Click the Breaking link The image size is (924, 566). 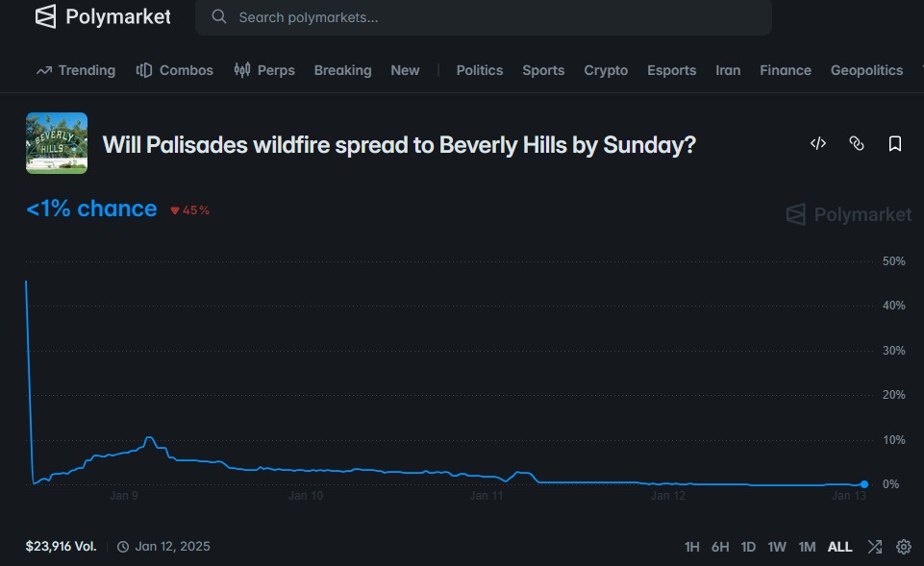pos(343,71)
